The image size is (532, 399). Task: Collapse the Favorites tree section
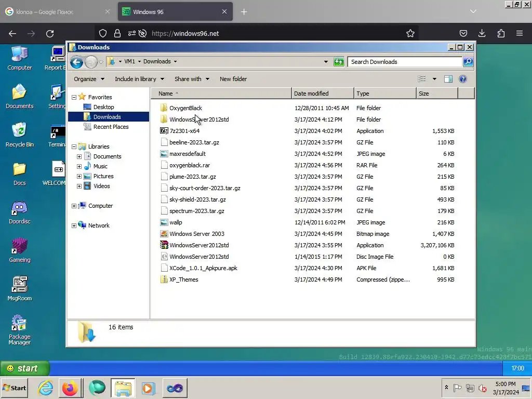74,97
